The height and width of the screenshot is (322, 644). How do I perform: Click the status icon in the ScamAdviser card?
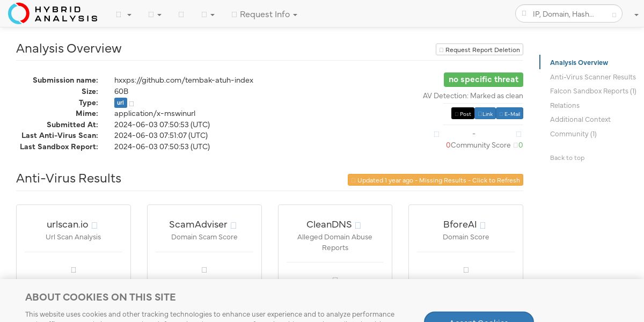[204, 270]
